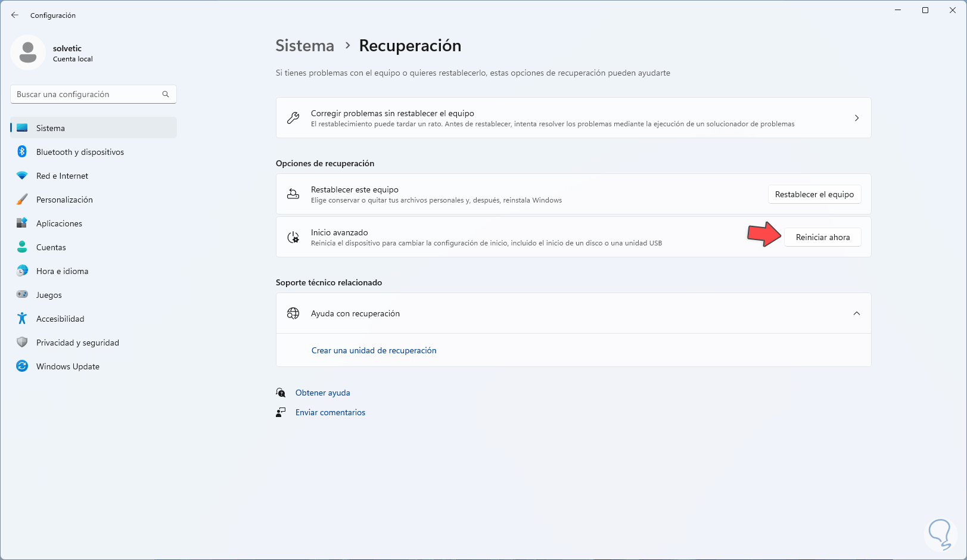This screenshot has height=560, width=967.
Task: Click the Inicio avanzado power icon
Action: (x=293, y=237)
